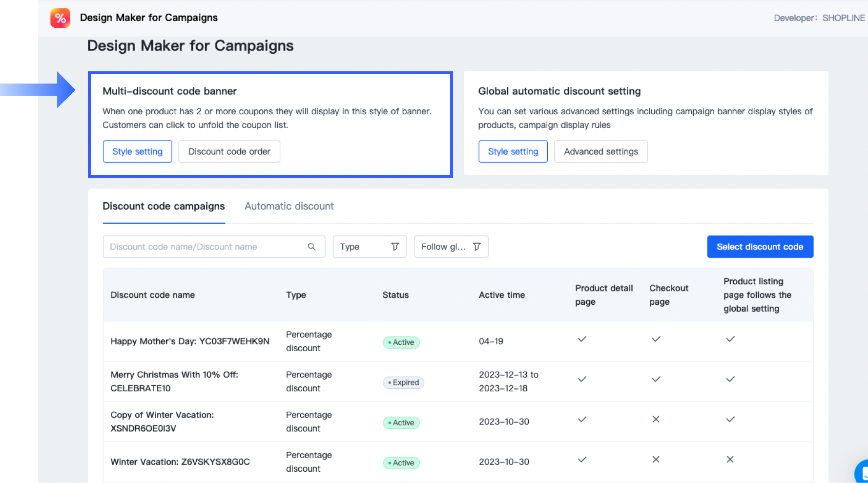Switch to Automatic discount tab
Image resolution: width=868 pixels, height=483 pixels.
289,206
